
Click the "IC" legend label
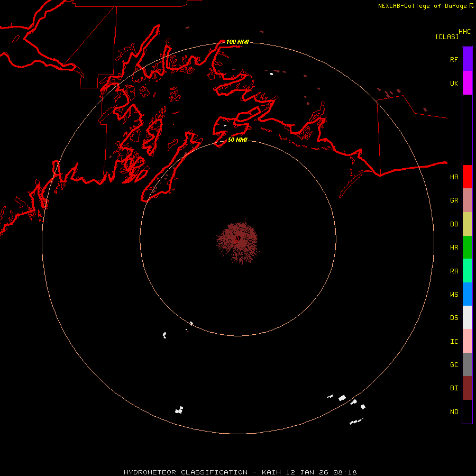[x=454, y=342]
